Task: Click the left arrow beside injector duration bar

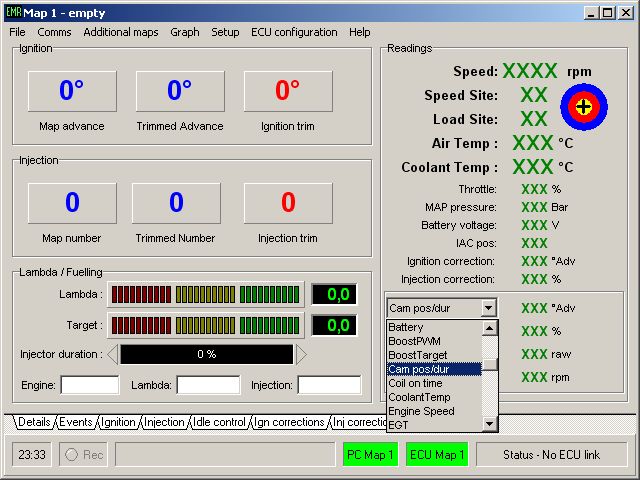Action: point(113,354)
